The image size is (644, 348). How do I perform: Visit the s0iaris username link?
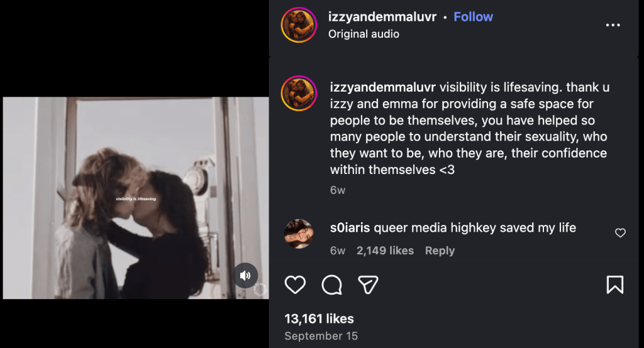click(350, 227)
